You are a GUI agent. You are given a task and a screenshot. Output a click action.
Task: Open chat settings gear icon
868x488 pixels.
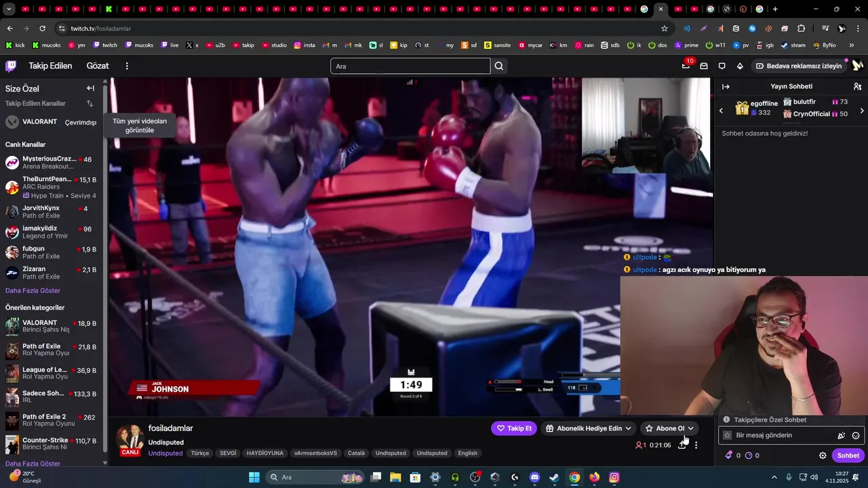823,455
